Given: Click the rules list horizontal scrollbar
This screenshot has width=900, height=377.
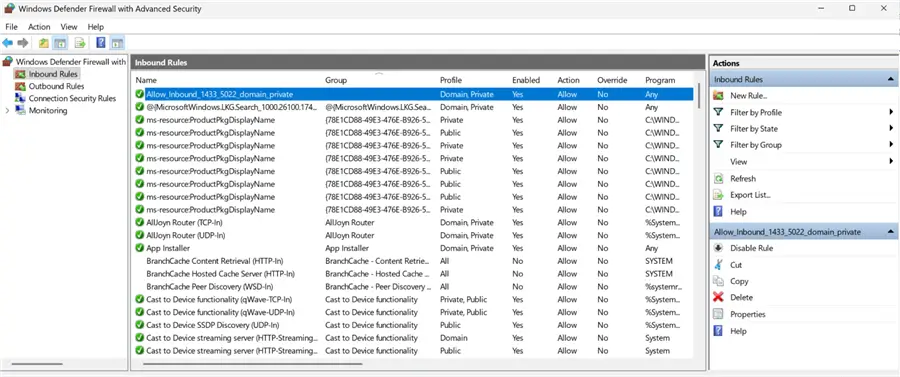Looking at the screenshot, I should click(253, 363).
